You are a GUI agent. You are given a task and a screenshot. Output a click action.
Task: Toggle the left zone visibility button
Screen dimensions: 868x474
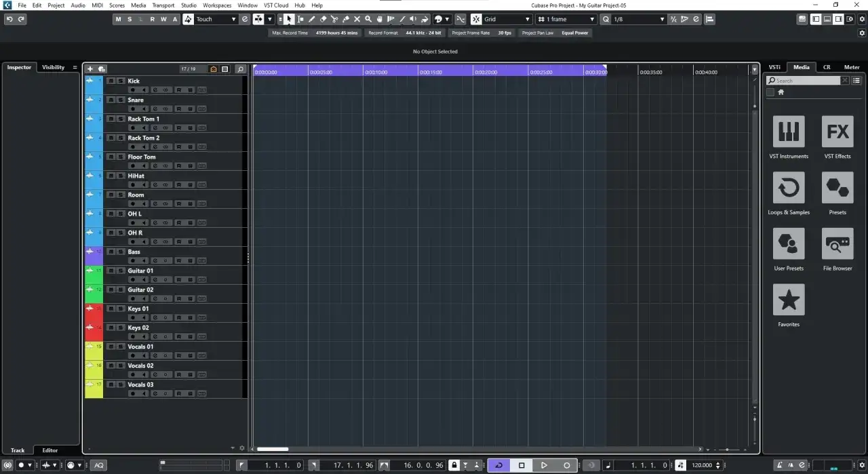tap(816, 19)
